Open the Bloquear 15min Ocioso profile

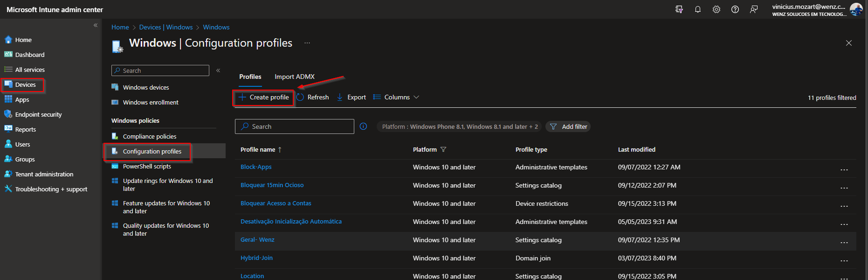coord(272,185)
